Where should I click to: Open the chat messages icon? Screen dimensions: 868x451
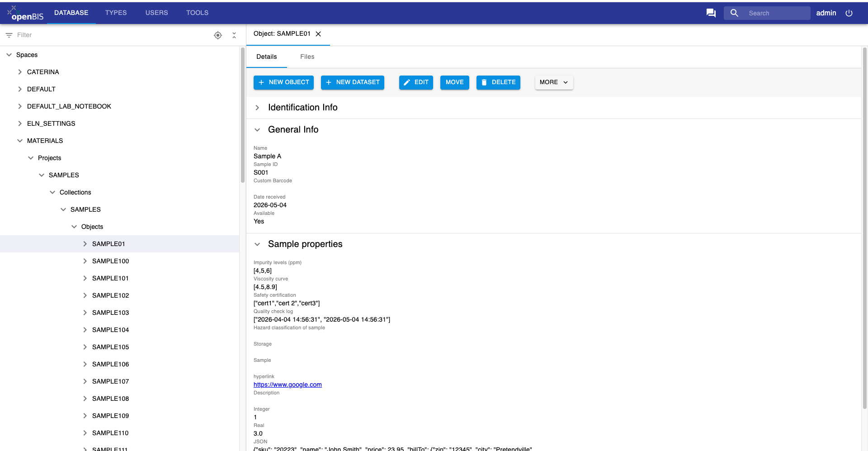click(711, 13)
